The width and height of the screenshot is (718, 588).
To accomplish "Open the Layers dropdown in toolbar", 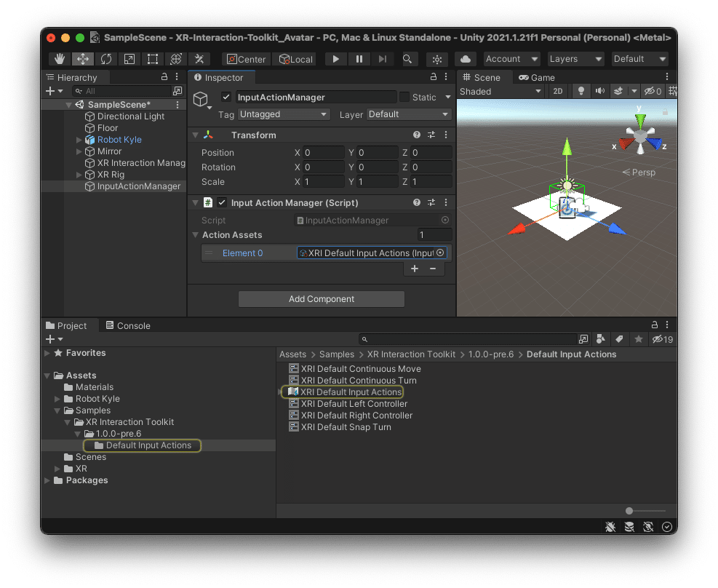I will pyautogui.click(x=575, y=59).
